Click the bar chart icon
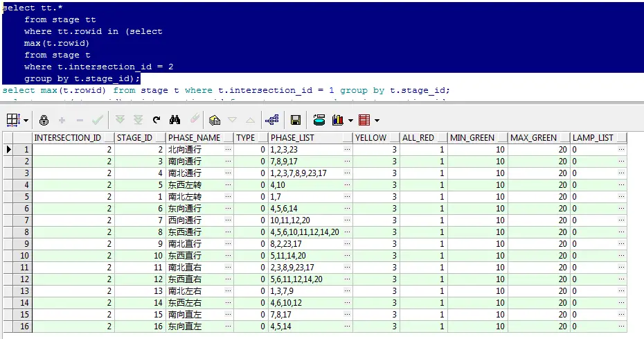Screen dimensions: 644x339 (x=338, y=120)
